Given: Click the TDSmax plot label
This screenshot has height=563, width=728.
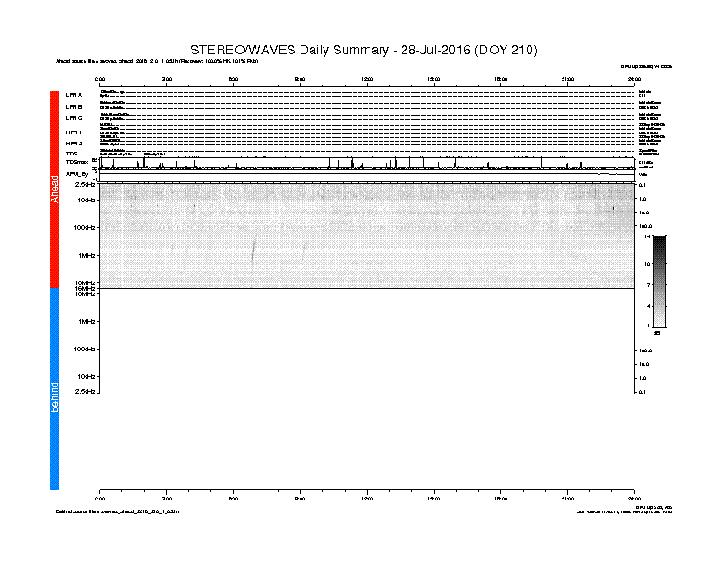Looking at the screenshot, I should click(77, 162).
